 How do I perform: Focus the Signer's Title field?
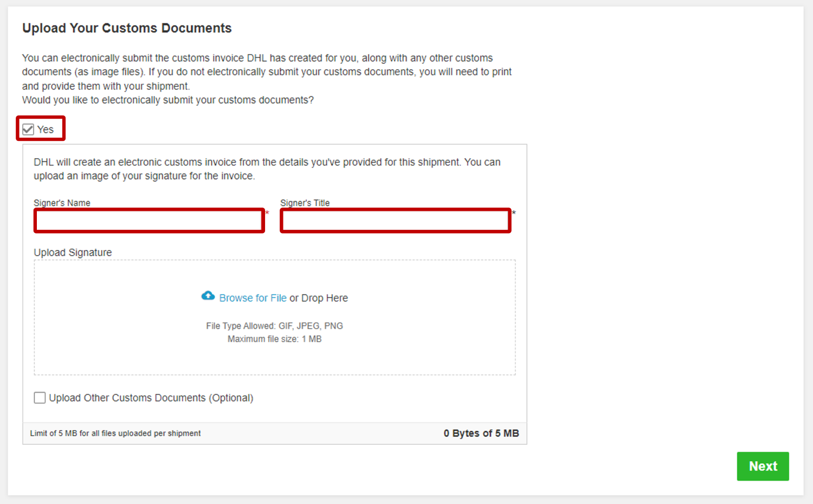395,221
